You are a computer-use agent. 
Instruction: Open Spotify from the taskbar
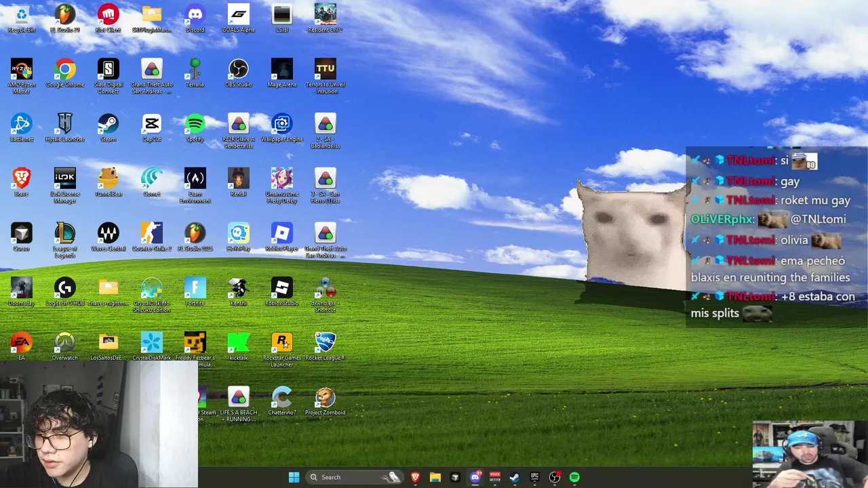[x=574, y=477]
